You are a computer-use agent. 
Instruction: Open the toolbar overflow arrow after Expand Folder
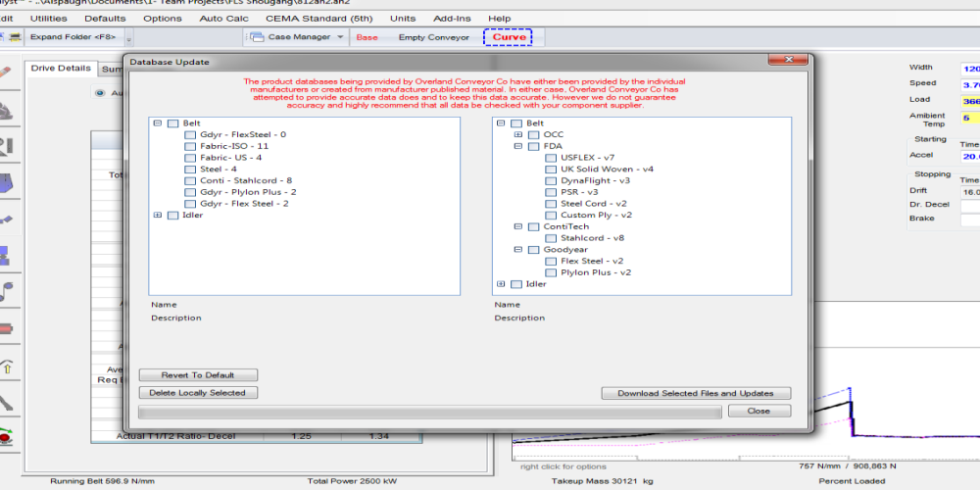(x=128, y=39)
